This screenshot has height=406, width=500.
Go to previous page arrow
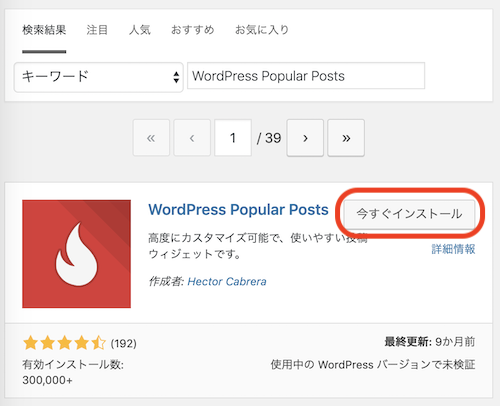pos(192,138)
